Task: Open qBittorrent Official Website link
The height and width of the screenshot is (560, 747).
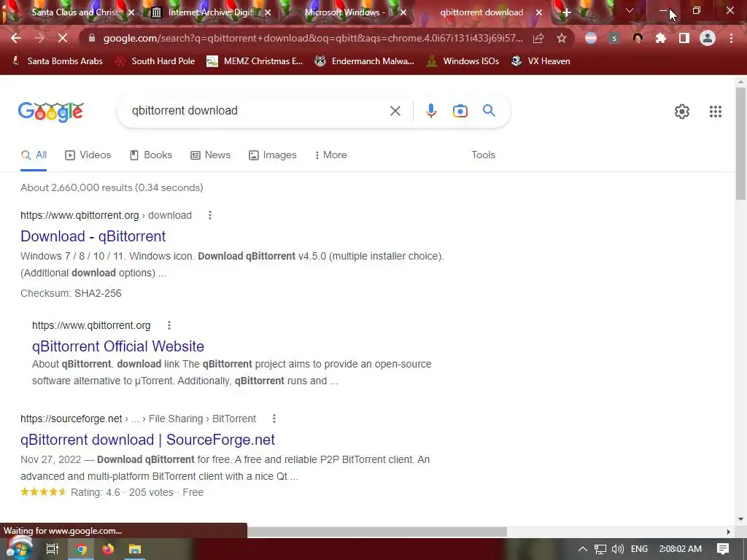Action: click(x=117, y=346)
